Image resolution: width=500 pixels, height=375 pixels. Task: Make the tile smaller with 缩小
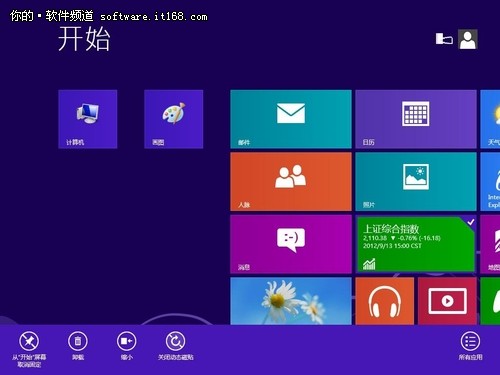[x=127, y=346]
